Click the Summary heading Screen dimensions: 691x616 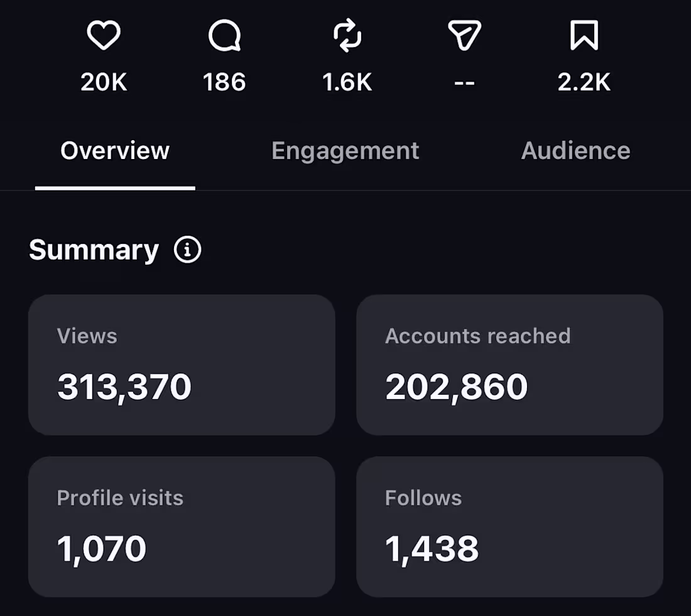click(x=94, y=250)
